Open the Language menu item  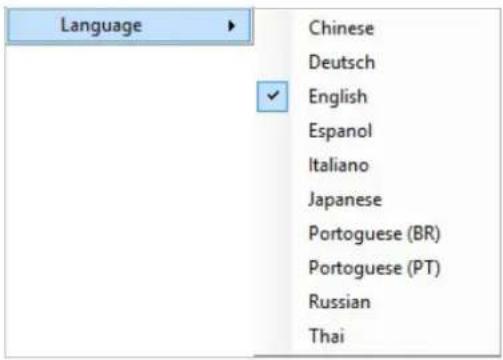pyautogui.click(x=129, y=26)
